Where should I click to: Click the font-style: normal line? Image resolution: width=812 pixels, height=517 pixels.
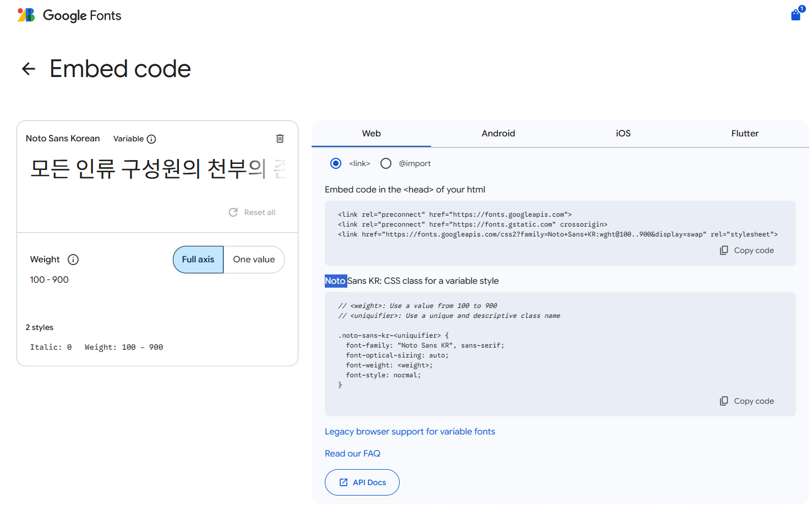383,375
